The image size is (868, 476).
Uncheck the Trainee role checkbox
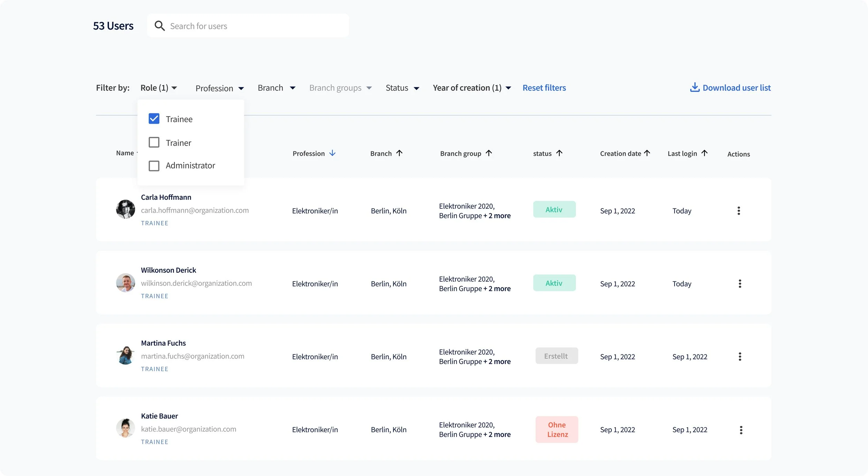pyautogui.click(x=154, y=119)
